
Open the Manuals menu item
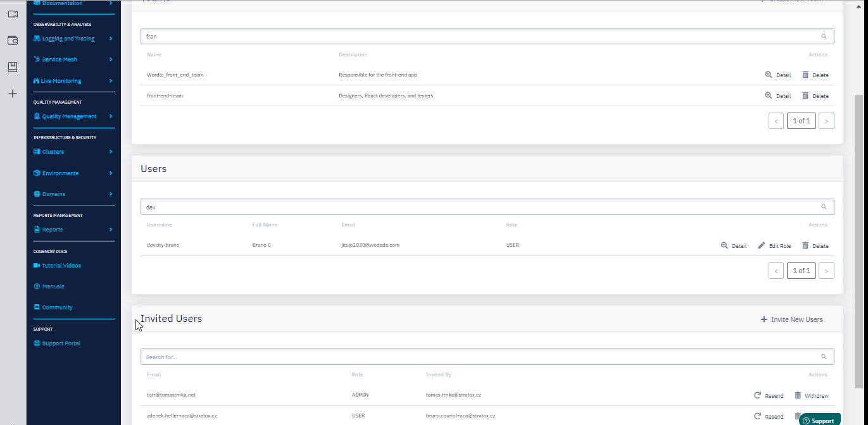point(53,286)
